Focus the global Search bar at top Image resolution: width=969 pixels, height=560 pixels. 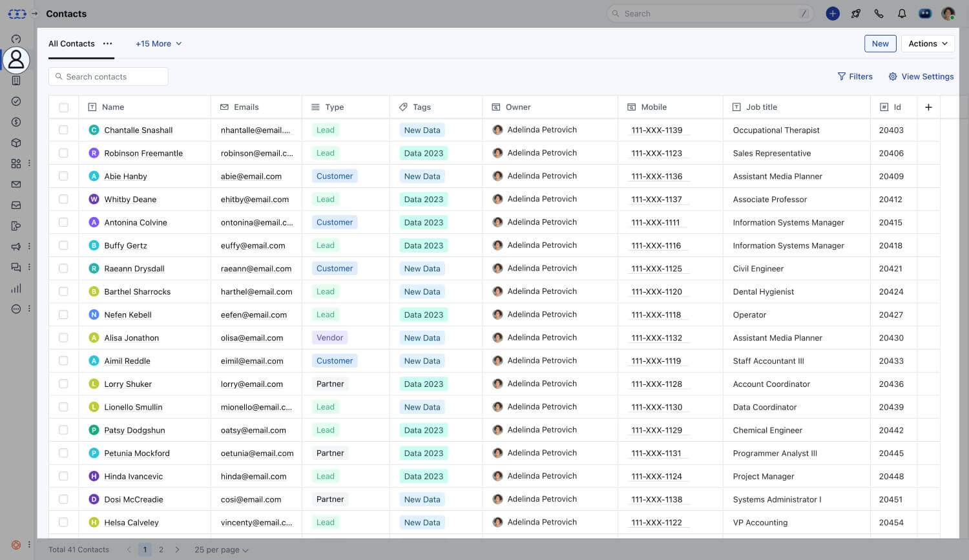coord(710,14)
